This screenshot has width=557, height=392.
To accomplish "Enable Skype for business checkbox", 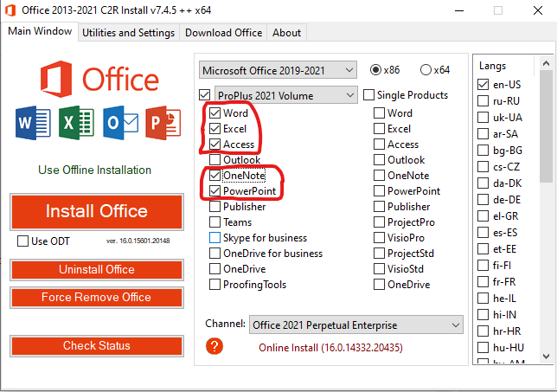I will [214, 238].
